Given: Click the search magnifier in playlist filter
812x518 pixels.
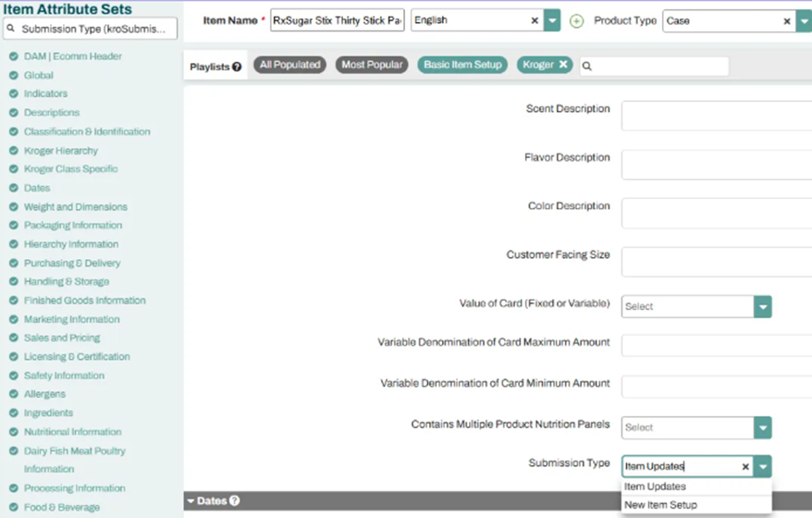Looking at the screenshot, I should pyautogui.click(x=587, y=66).
